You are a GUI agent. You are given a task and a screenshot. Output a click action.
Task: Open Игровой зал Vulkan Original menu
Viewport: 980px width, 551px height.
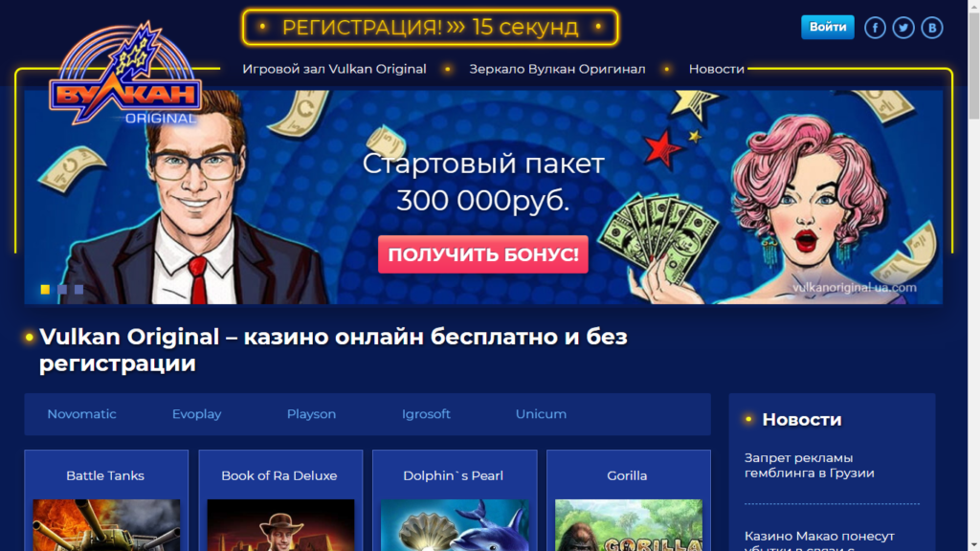[x=334, y=69]
